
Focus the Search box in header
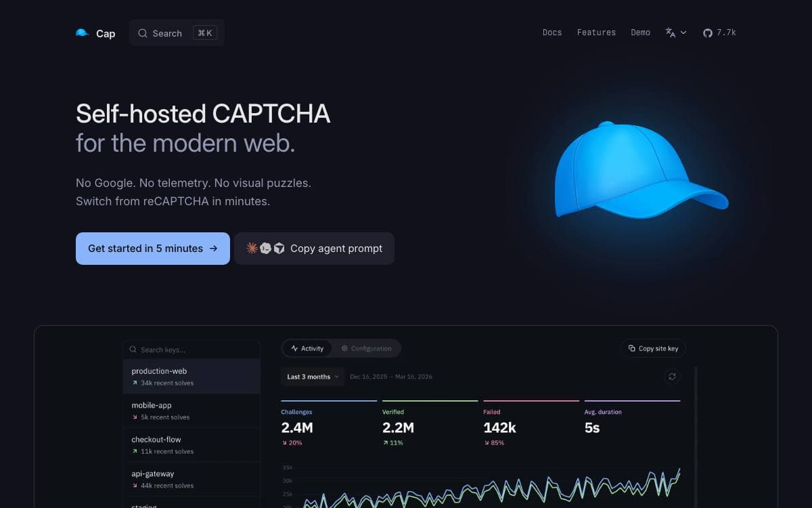[177, 33]
